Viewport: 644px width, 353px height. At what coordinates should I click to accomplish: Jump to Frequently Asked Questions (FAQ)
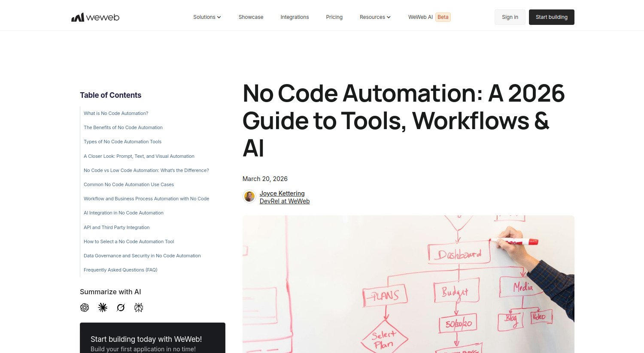[121, 270]
